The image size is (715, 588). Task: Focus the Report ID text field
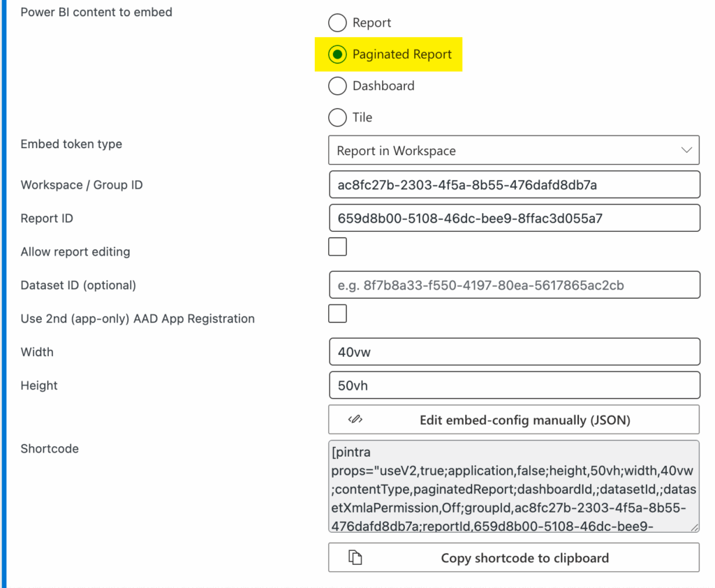513,219
